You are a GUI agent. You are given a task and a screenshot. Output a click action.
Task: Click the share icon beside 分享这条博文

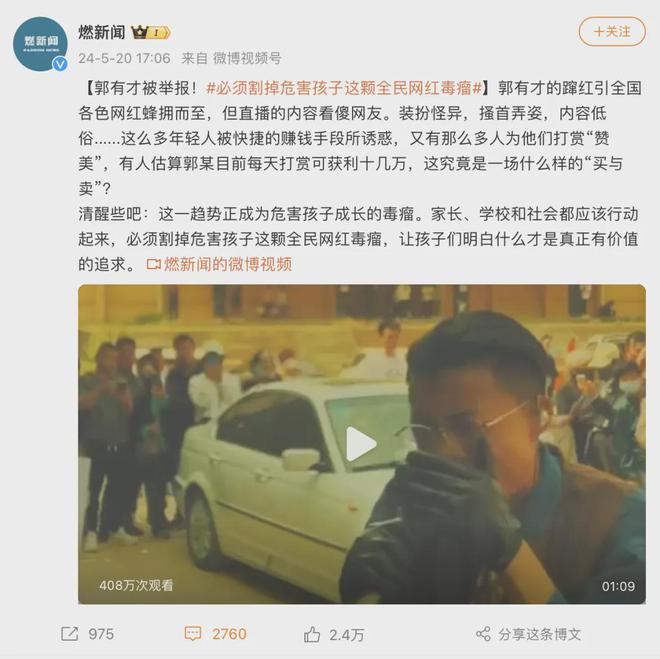pos(483,634)
